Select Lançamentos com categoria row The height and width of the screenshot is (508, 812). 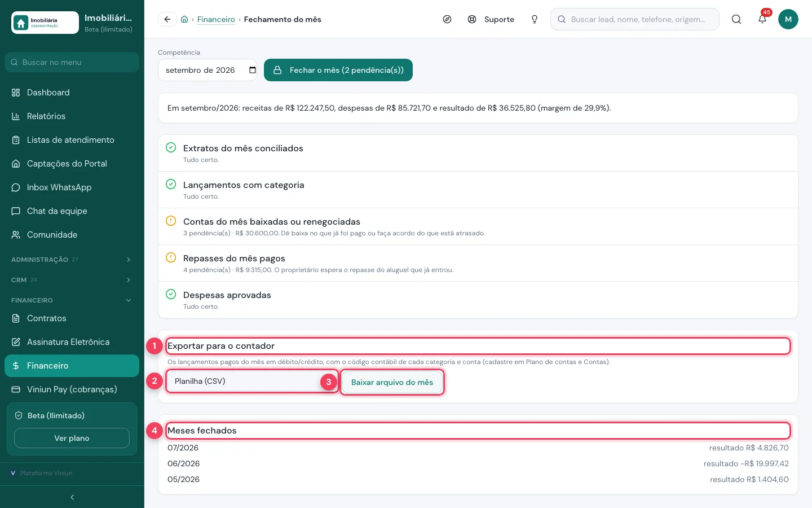point(478,190)
